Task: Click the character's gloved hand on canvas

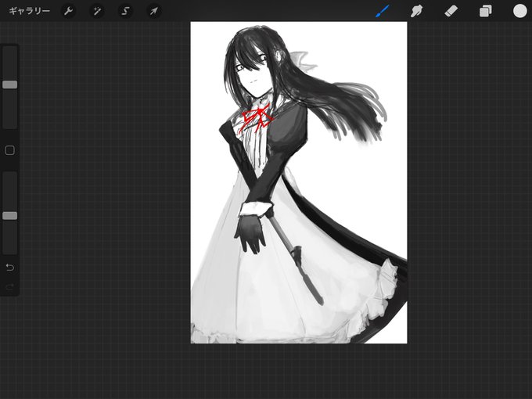Action: 250,234
